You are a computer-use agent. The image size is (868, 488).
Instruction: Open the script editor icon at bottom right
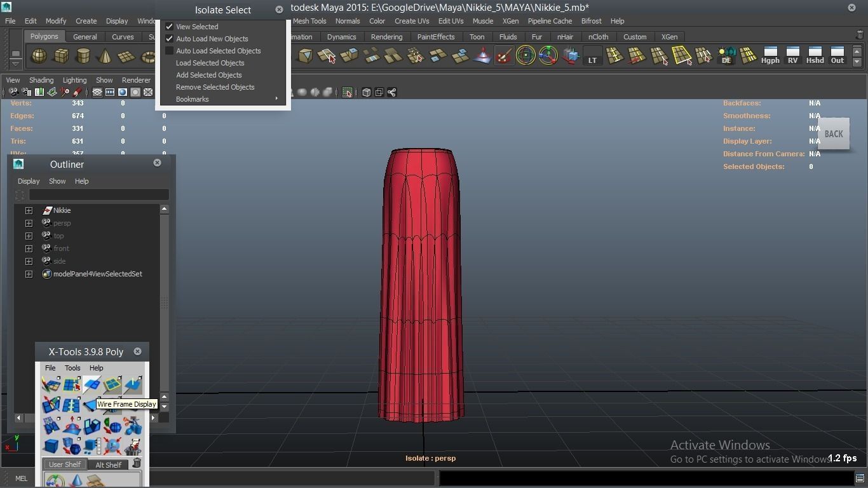point(859,478)
